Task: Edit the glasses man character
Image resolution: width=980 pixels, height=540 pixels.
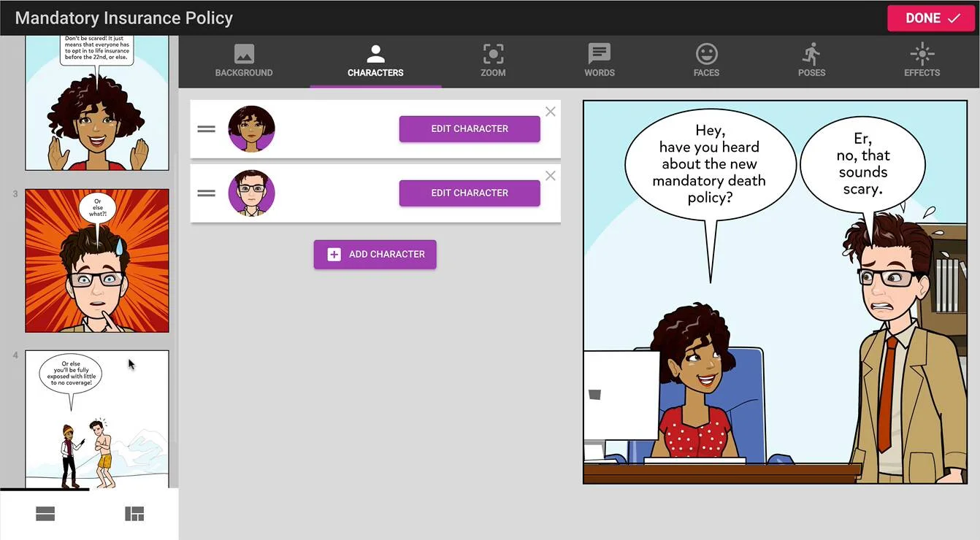Action: 470,193
